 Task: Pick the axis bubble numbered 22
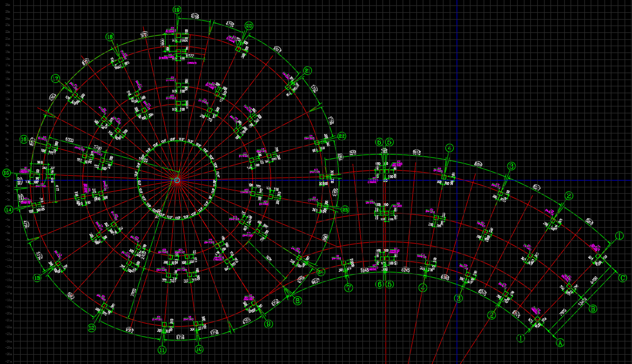click(342, 136)
